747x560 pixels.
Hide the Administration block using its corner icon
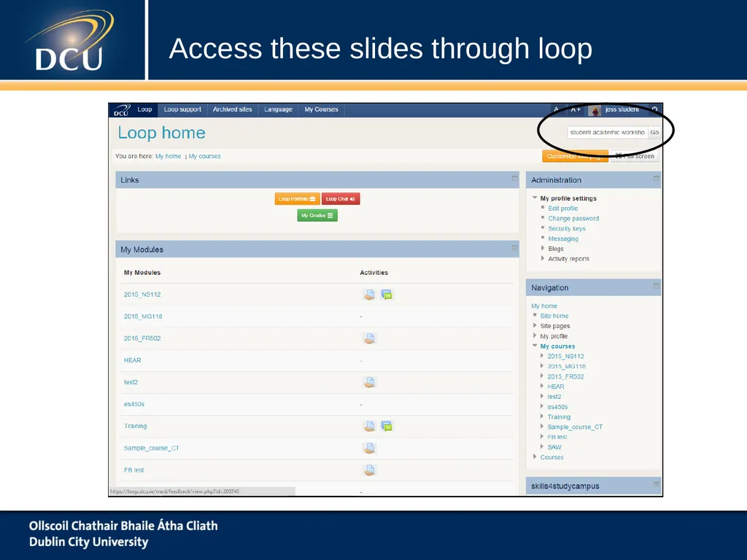656,179
